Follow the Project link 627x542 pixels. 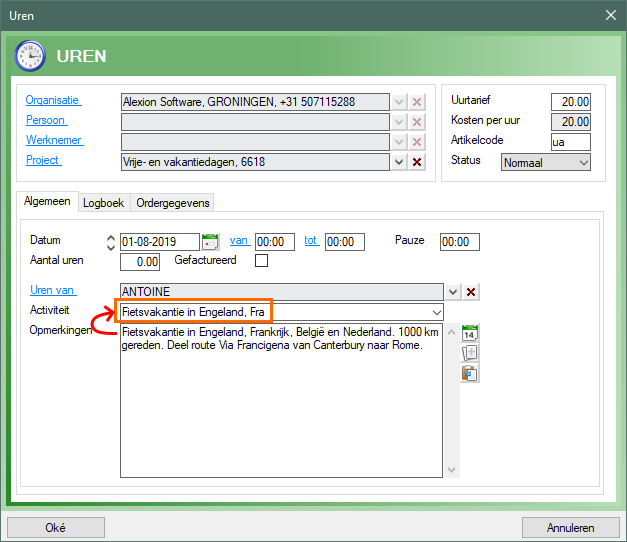(x=43, y=160)
